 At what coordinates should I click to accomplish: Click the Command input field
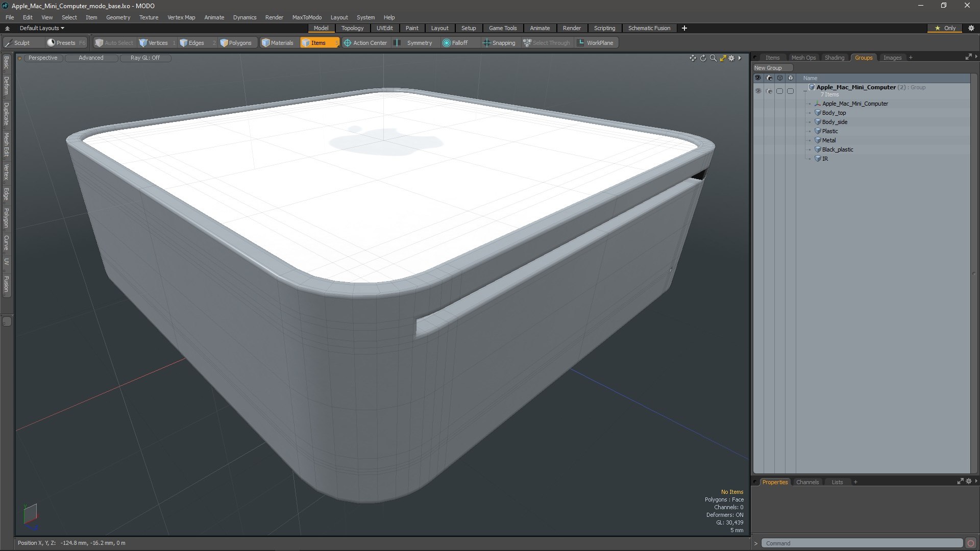(862, 543)
